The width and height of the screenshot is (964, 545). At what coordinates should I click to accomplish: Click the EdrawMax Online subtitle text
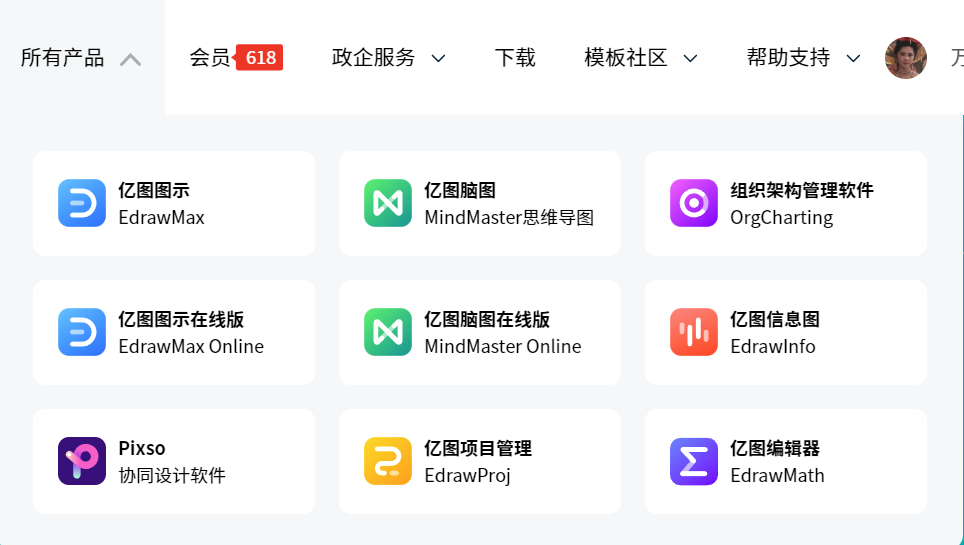(x=191, y=346)
